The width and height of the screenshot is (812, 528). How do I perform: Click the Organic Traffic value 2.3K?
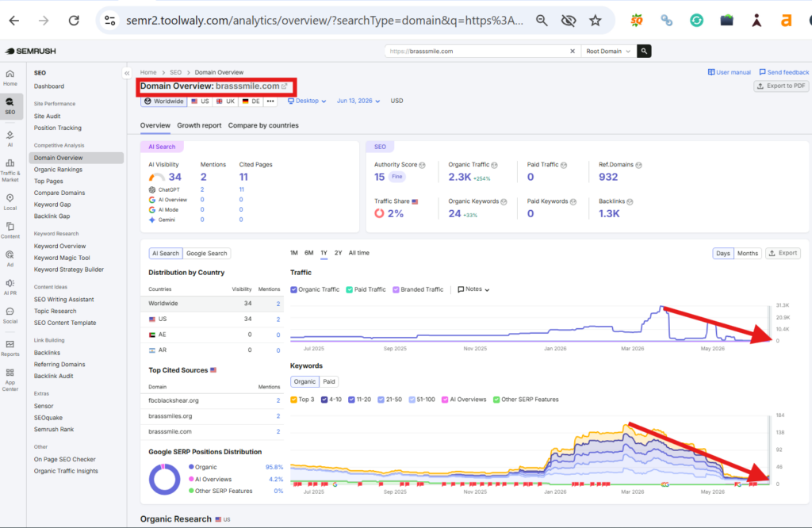point(459,177)
